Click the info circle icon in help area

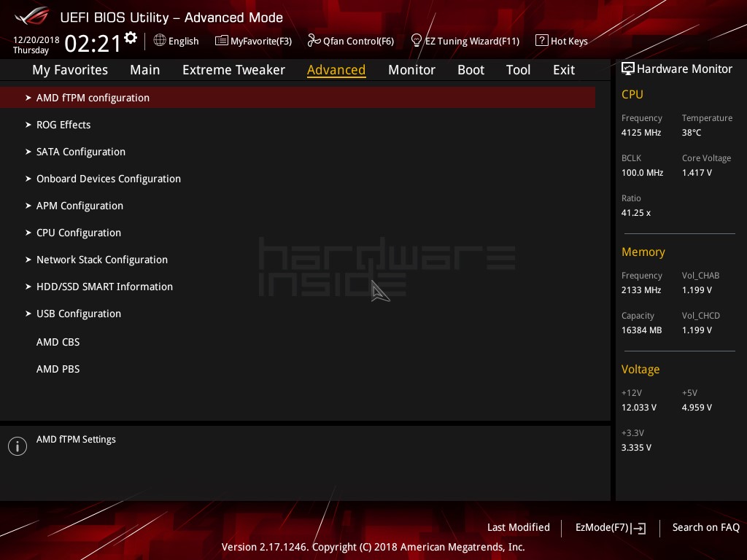point(18,446)
